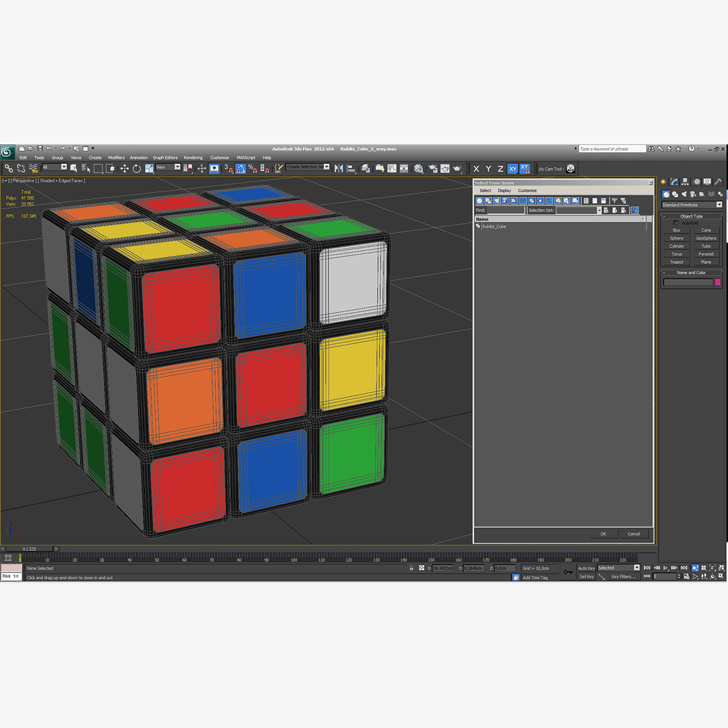Open the Hierarchy panel tab icon
This screenshot has width=728, height=728.
[x=684, y=181]
